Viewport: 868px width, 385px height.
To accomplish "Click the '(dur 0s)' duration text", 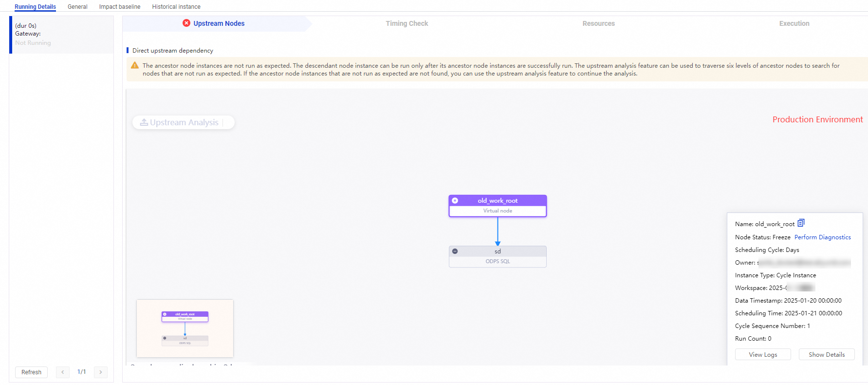I will pyautogui.click(x=26, y=26).
